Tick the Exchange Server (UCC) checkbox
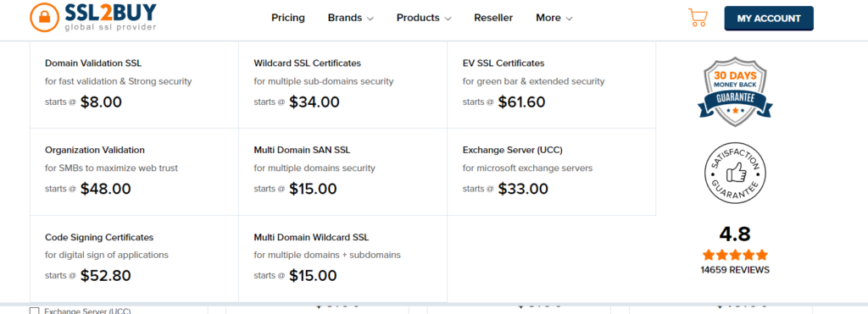868x314 pixels. [x=34, y=311]
